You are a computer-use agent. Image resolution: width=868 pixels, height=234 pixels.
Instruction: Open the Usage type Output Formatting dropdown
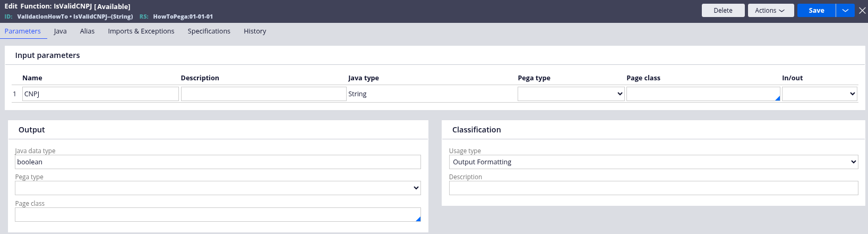point(653,162)
